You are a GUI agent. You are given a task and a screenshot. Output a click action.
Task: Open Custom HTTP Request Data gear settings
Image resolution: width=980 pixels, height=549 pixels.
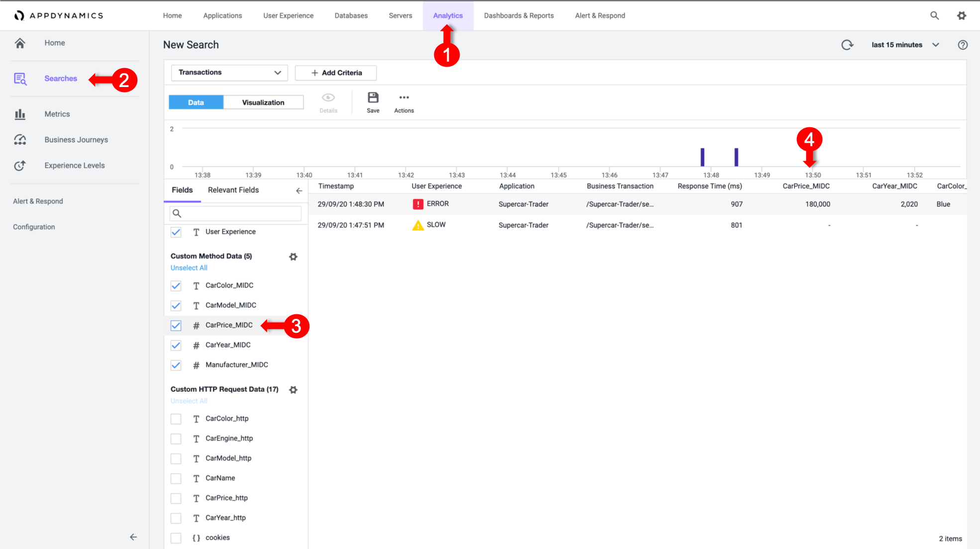click(x=294, y=390)
